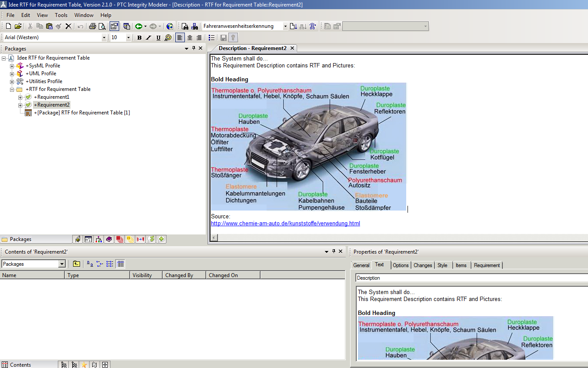Click the purple book pane icon
This screenshot has width=588, height=368.
[109, 239]
